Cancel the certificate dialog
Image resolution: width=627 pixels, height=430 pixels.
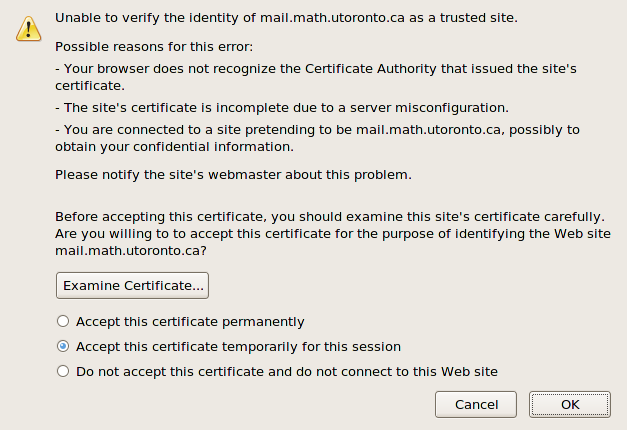476,404
